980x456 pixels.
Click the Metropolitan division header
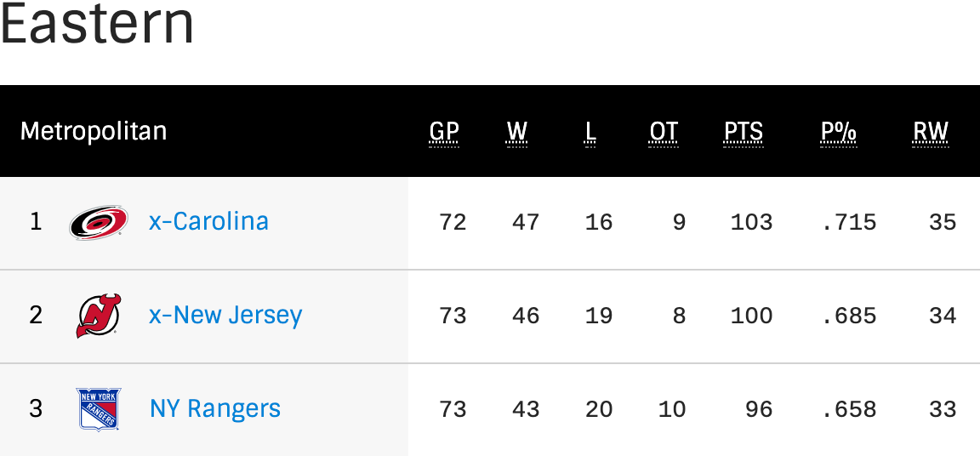pyautogui.click(x=94, y=132)
